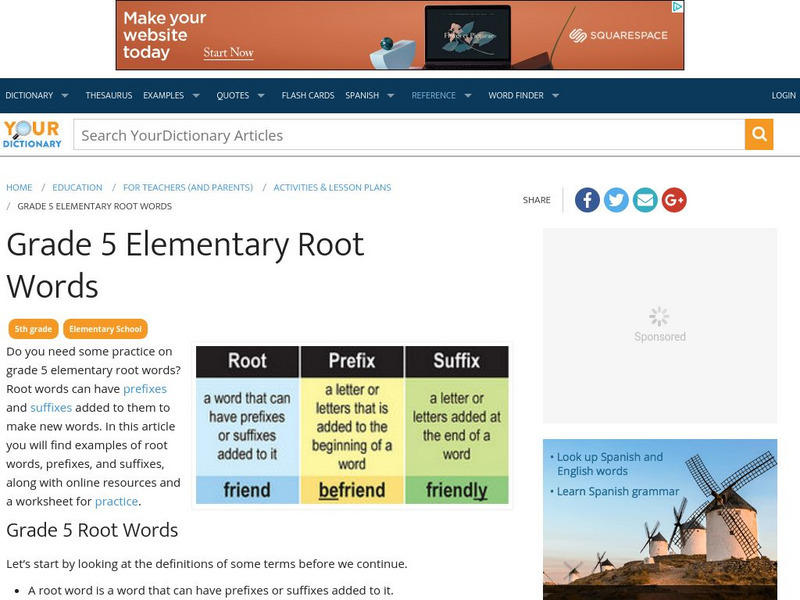Open the Dictionary nav item
The height and width of the screenshot is (600, 800).
pyautogui.click(x=29, y=95)
